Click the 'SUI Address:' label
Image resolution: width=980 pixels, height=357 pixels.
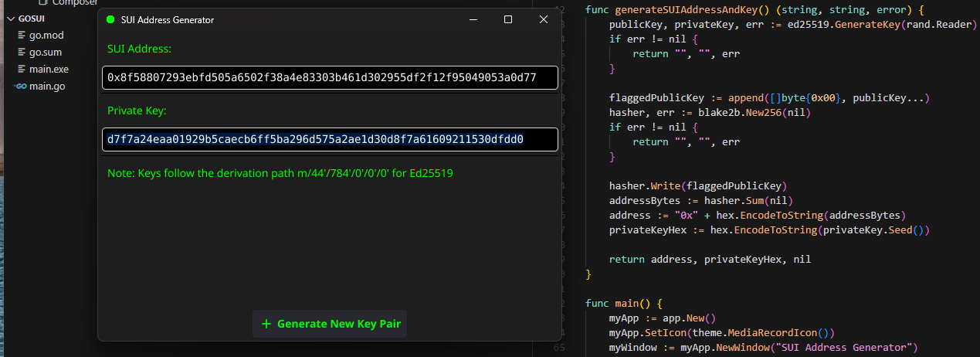(x=139, y=49)
